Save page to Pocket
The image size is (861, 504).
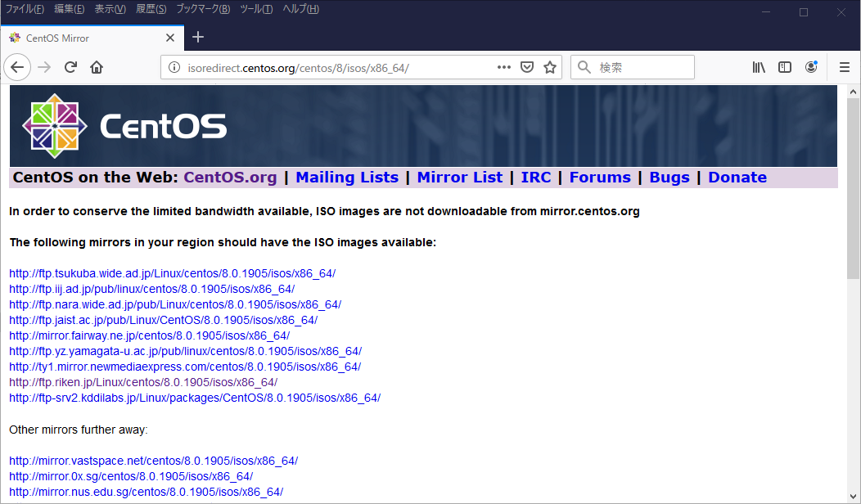coord(527,68)
